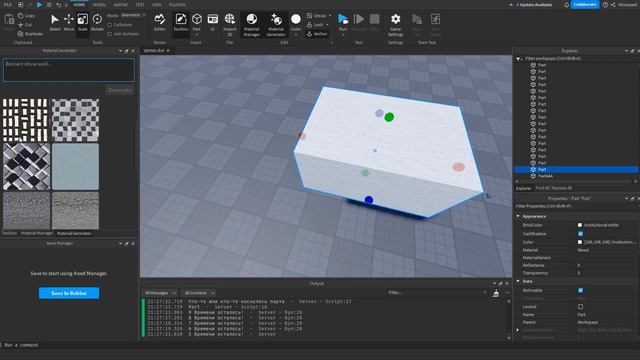
Task: Open the UI insert tool
Action: [x=213, y=22]
